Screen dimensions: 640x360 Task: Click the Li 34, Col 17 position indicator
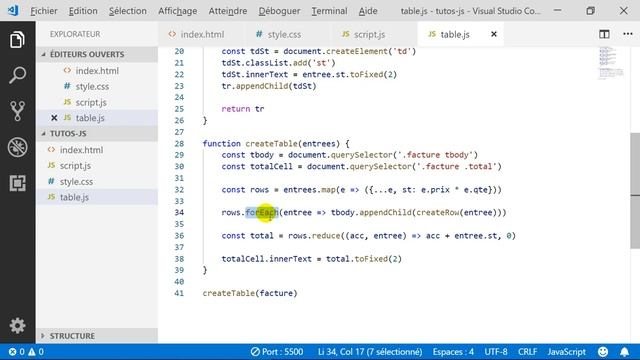(370, 352)
